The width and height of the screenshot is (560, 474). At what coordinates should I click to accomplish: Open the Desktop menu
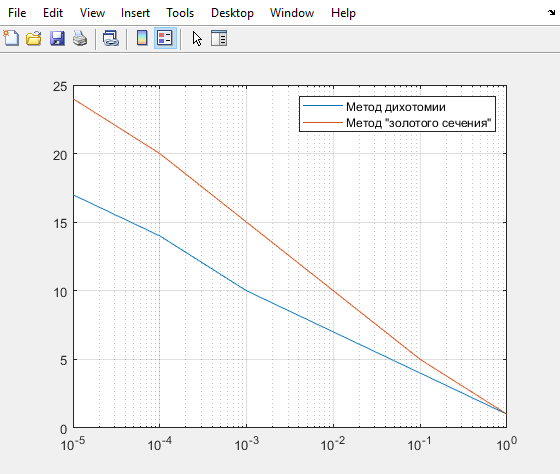[x=232, y=13]
